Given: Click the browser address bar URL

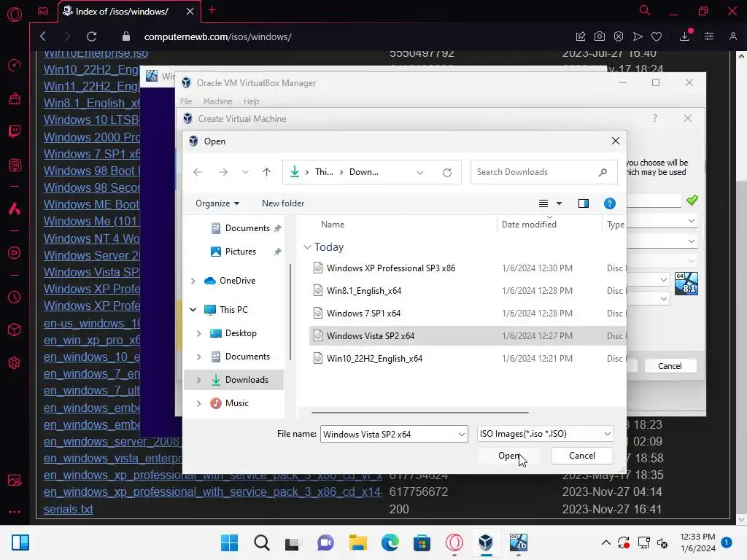Looking at the screenshot, I should (x=217, y=36).
